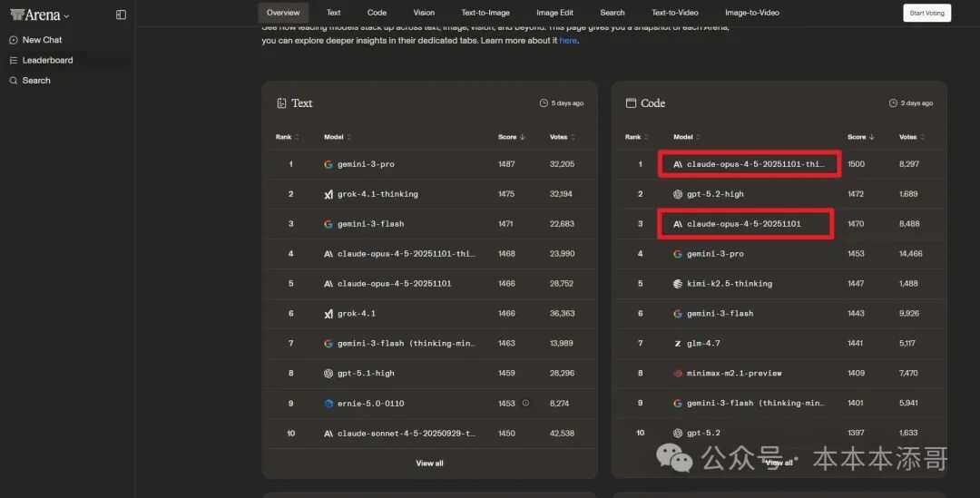Click View all under the Code table

coord(779,463)
